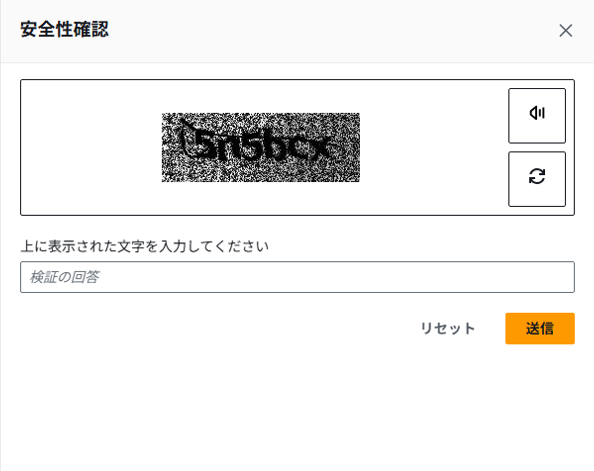594x471 pixels.
Task: Load a new captcha with circular arrows
Action: (537, 179)
